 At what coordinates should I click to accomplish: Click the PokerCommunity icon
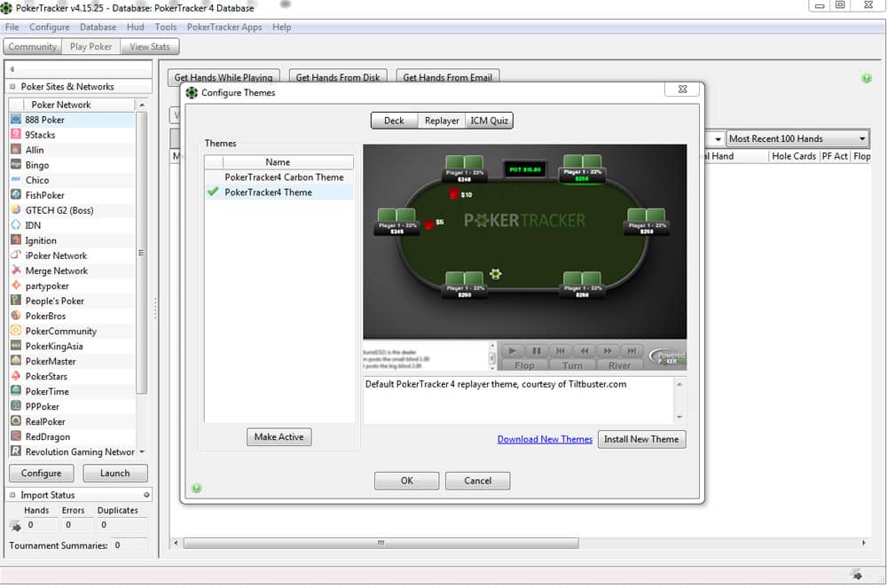tap(16, 331)
